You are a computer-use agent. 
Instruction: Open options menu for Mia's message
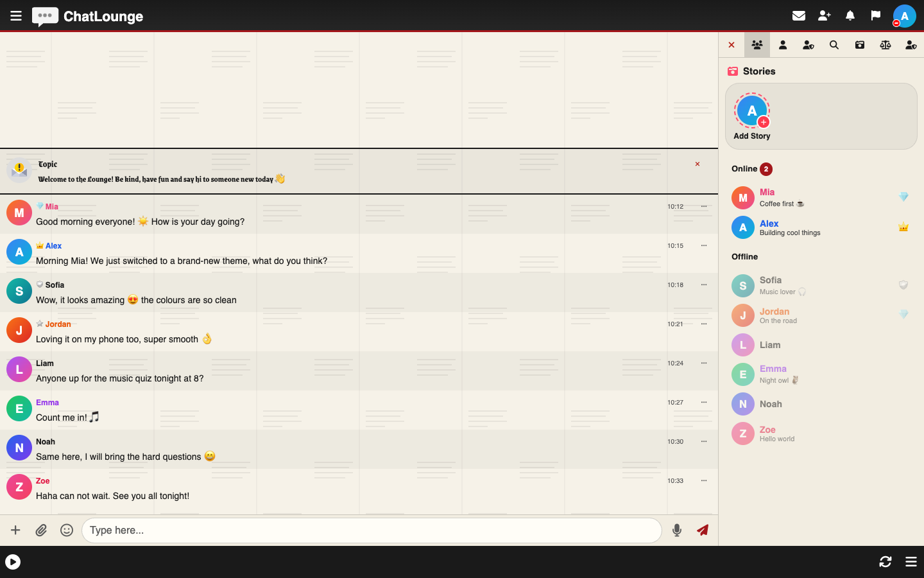704,206
